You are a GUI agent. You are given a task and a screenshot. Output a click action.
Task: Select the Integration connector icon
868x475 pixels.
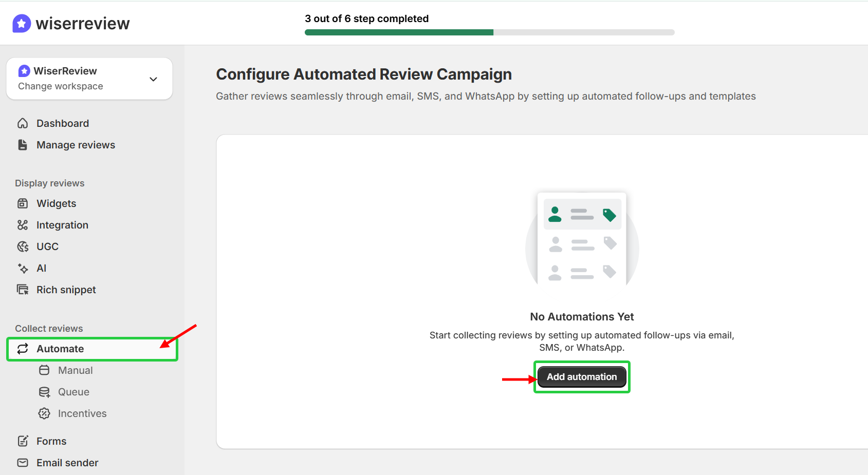point(23,224)
